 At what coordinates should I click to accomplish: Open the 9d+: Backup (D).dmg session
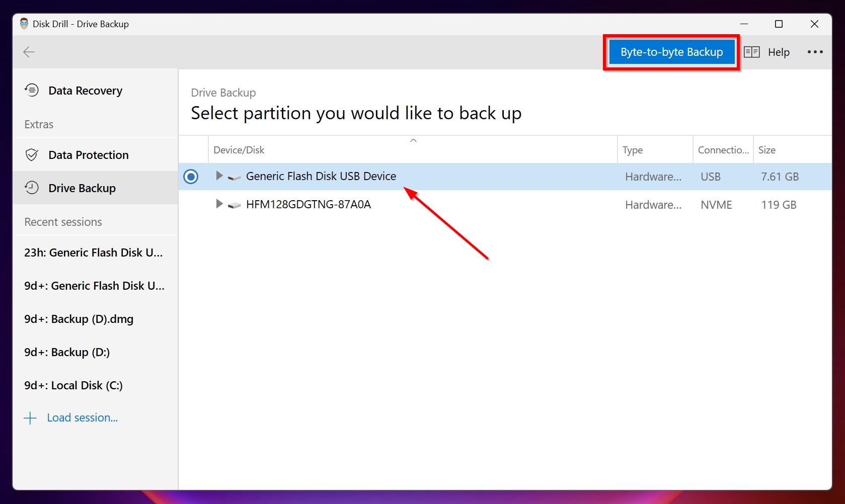tap(79, 319)
